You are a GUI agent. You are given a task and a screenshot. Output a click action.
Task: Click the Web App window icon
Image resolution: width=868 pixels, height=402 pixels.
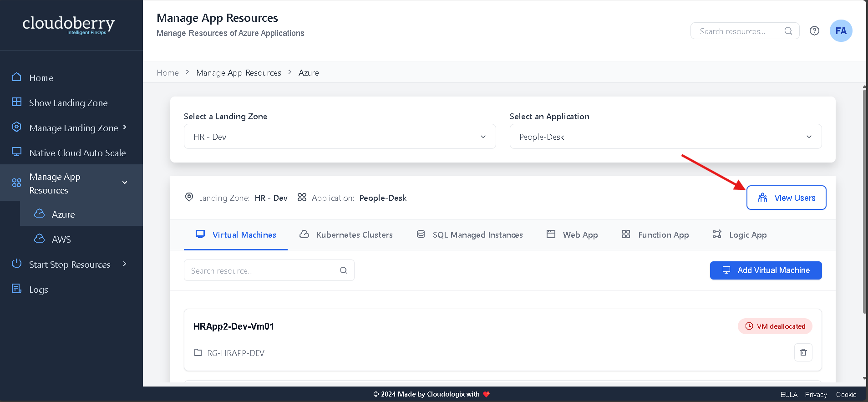pyautogui.click(x=551, y=234)
